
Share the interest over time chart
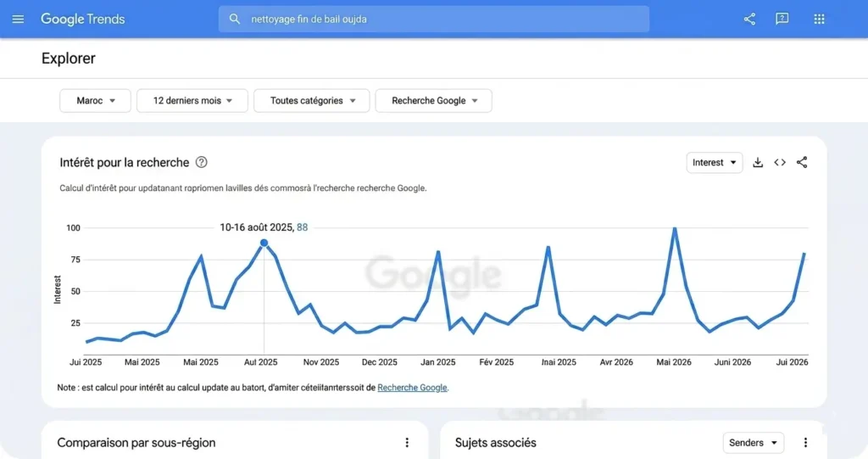(802, 162)
